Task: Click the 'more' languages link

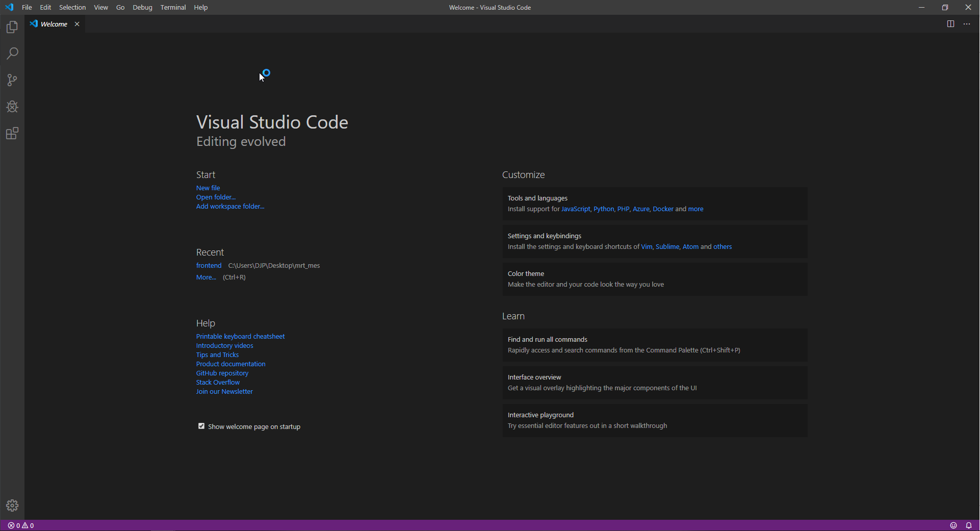Action: tap(695, 209)
